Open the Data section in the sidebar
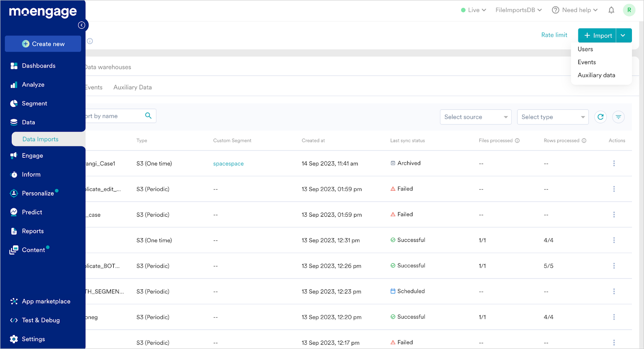Viewport: 644px width, 349px height. (x=29, y=122)
